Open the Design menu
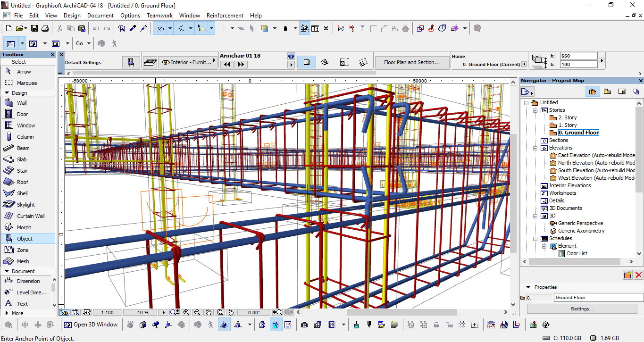Viewport: 644px width, 342px height. click(x=72, y=15)
